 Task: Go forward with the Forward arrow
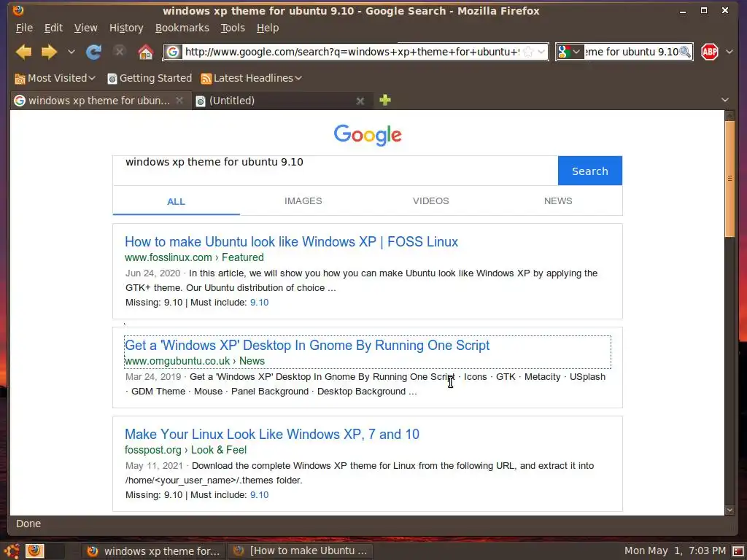(49, 52)
